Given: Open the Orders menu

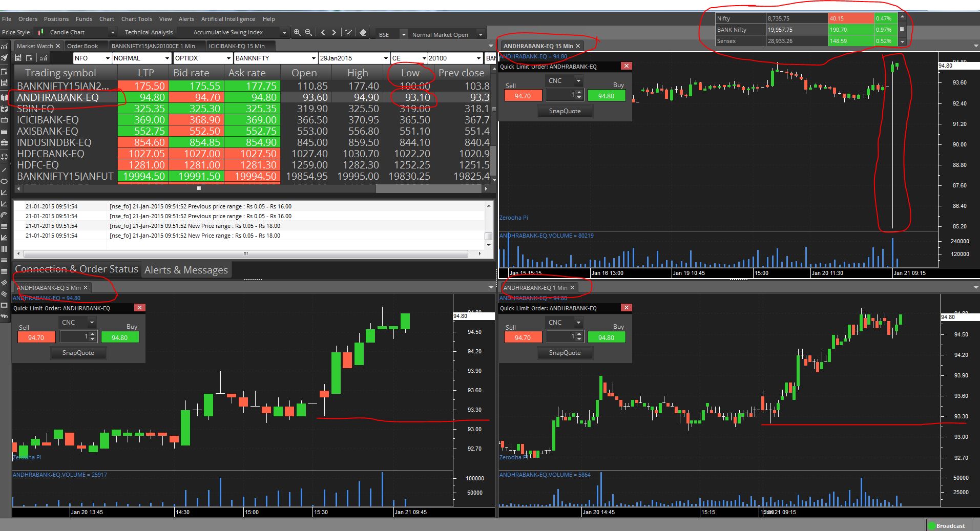Looking at the screenshot, I should click(28, 19).
